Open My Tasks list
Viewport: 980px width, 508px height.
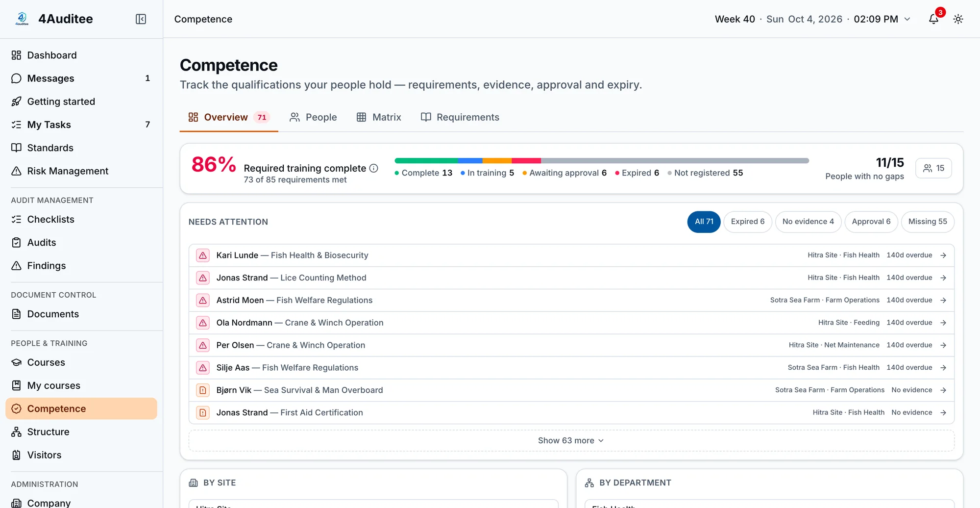[x=81, y=125]
